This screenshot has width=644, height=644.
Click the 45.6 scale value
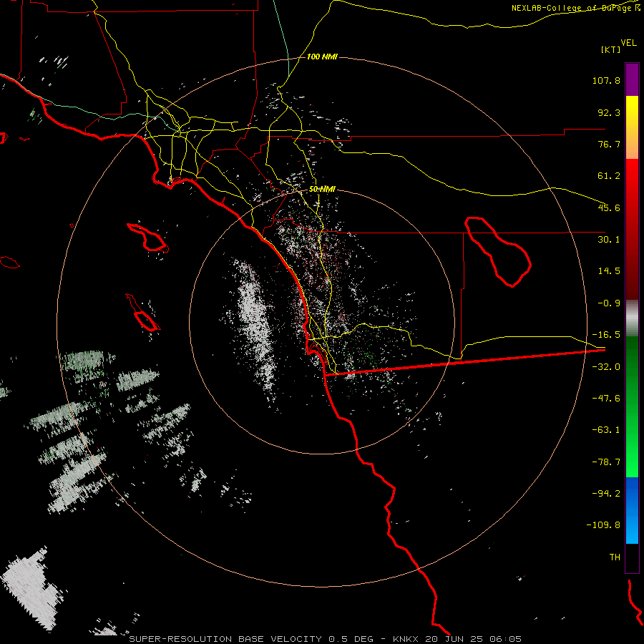(x=609, y=208)
